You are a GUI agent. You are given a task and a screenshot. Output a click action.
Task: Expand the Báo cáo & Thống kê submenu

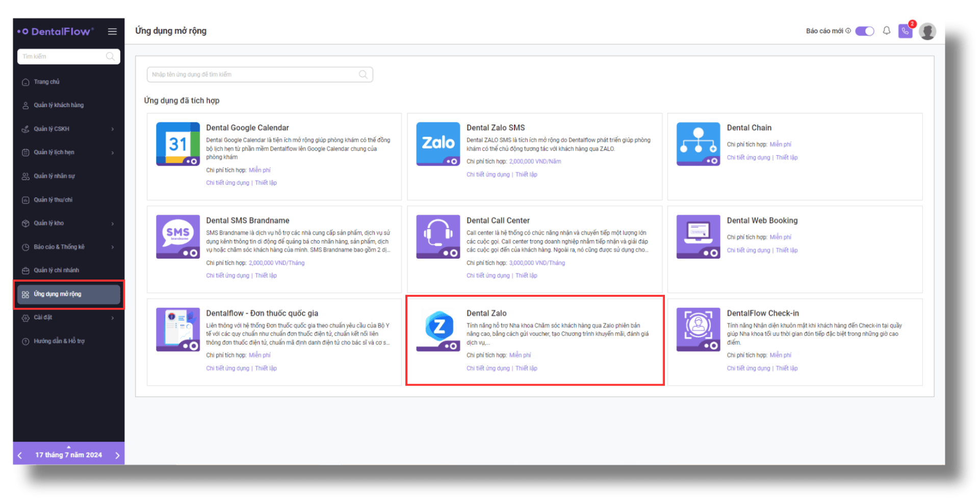coord(113,247)
